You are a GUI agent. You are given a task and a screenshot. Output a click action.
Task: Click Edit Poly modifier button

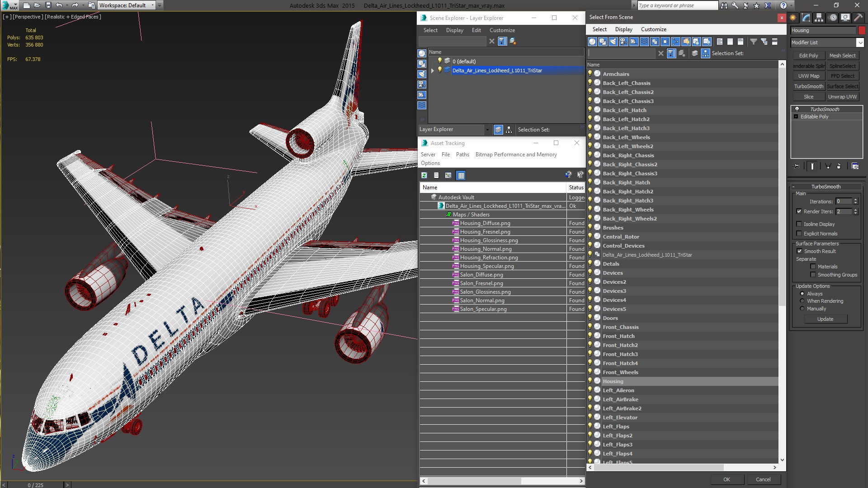pyautogui.click(x=808, y=56)
